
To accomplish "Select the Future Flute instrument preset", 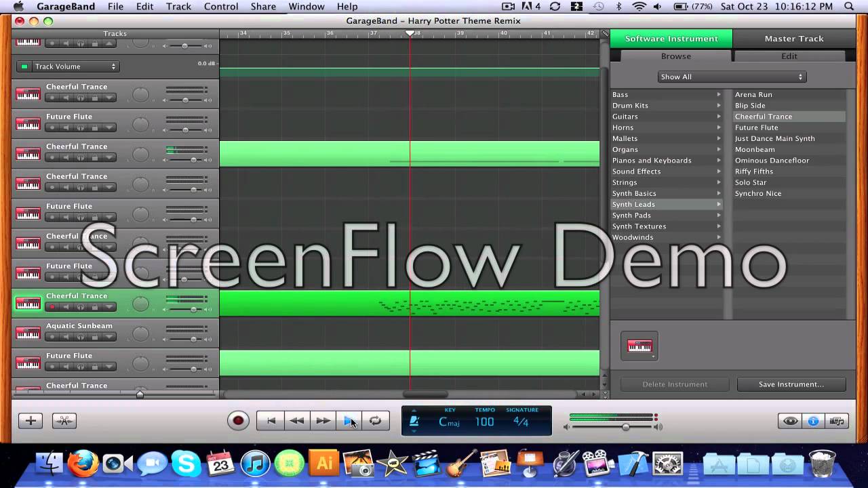I will [x=789, y=127].
